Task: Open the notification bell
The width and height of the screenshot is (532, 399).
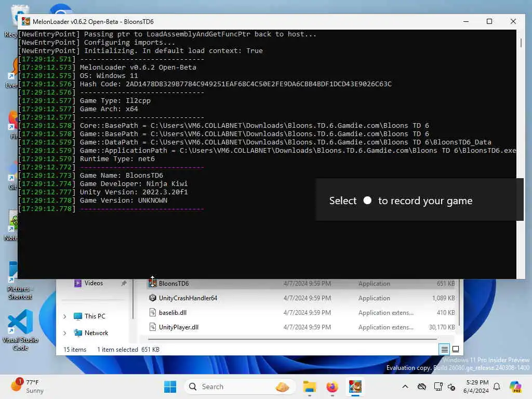Action: [497, 387]
